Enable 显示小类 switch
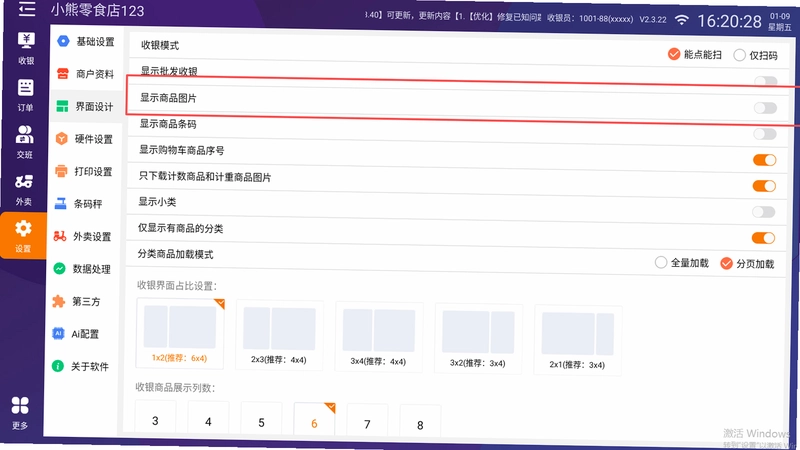Image resolution: width=800 pixels, height=450 pixels. [x=763, y=212]
